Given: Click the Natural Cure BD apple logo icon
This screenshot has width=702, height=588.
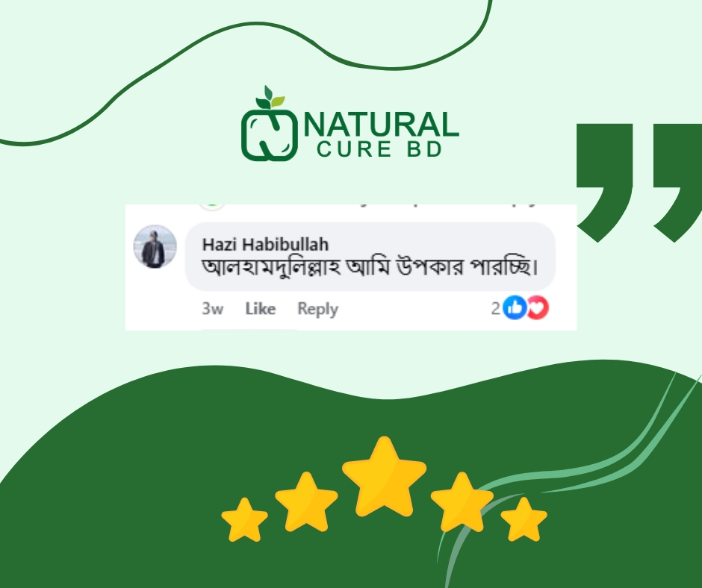Looking at the screenshot, I should [x=270, y=124].
